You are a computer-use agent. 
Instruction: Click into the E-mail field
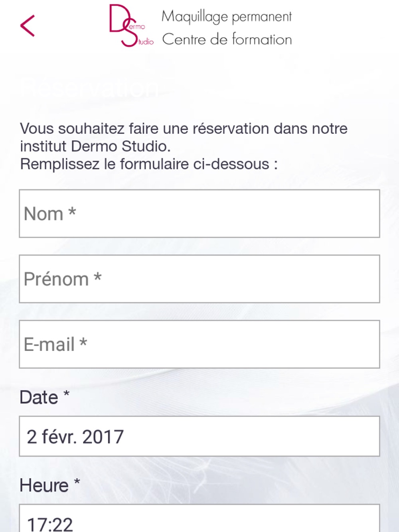tap(199, 344)
